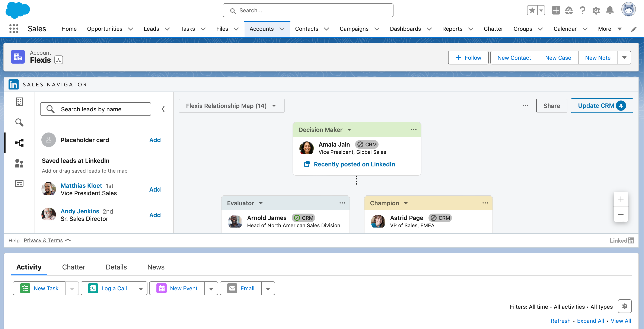Screen dimensions: 644x329
Task: Expand the favorites list arrow
Action: click(x=541, y=10)
